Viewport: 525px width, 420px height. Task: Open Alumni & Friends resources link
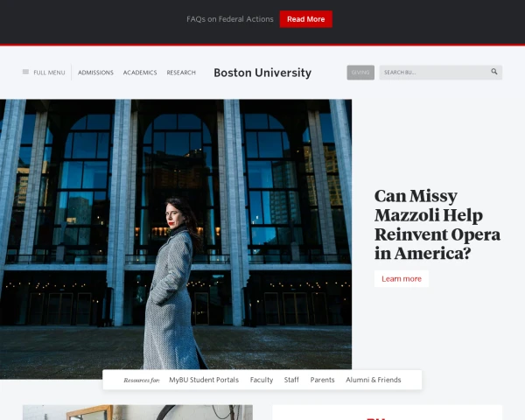[x=374, y=380]
